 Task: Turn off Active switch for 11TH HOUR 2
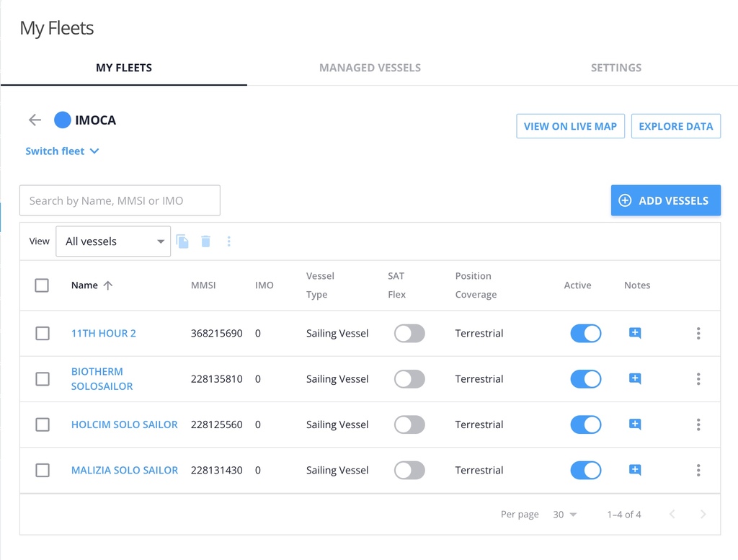586,333
